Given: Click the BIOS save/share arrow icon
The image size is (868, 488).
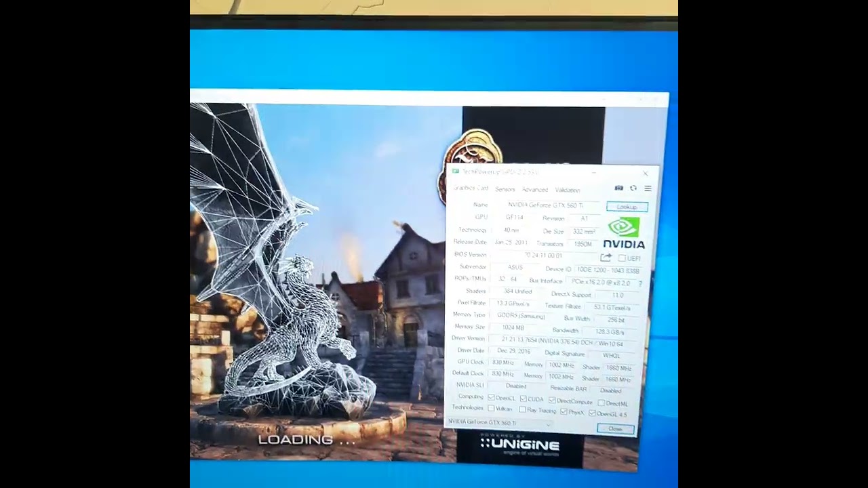Looking at the screenshot, I should [x=606, y=258].
